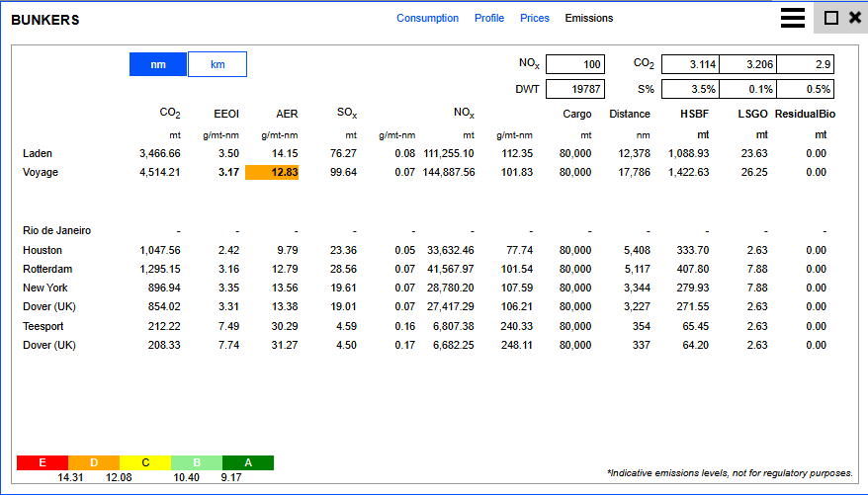Click the HSBF column header
Viewport: 868px width, 495px height.
(x=694, y=114)
